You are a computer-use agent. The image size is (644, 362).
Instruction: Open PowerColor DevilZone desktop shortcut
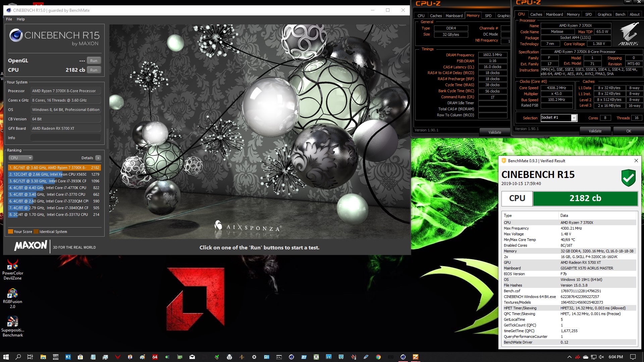13,269
